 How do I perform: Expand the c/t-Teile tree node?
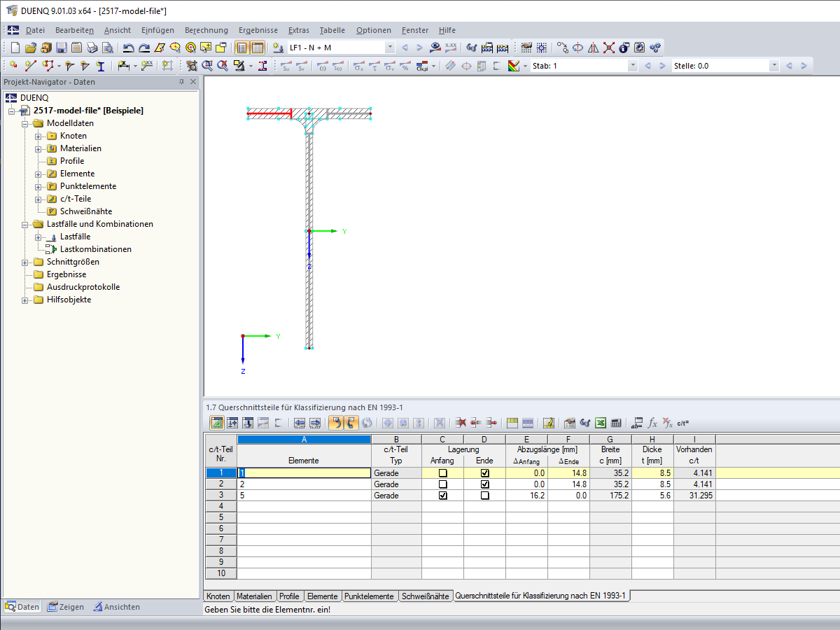click(38, 199)
